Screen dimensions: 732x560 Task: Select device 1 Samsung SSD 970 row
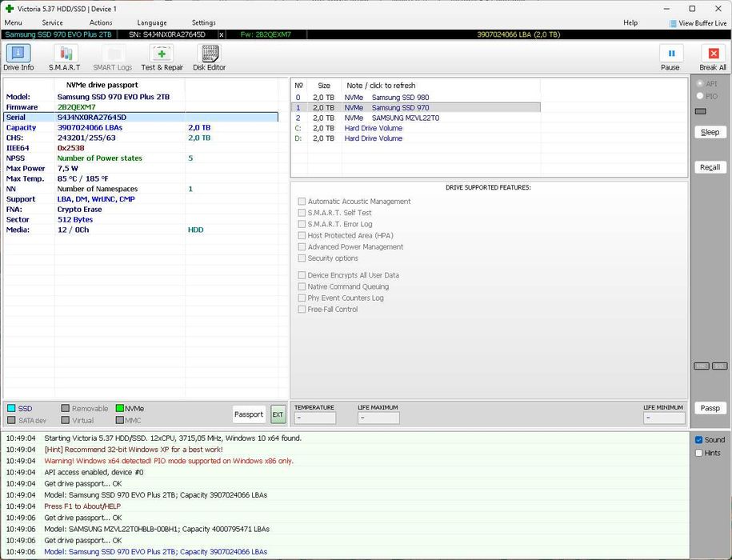415,108
